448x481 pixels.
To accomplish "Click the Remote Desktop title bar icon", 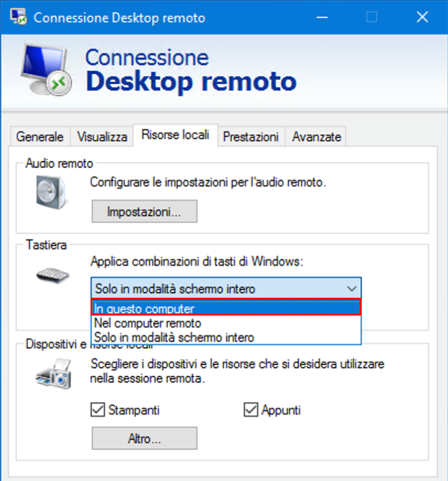I will click(18, 17).
